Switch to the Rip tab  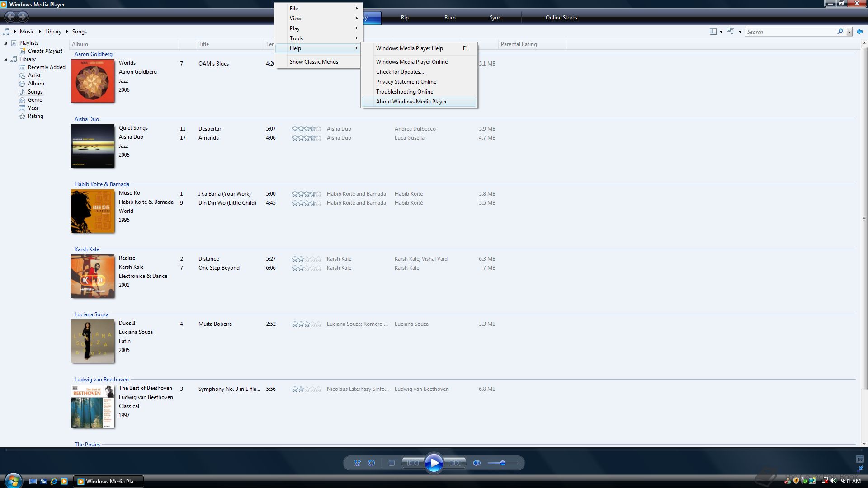pyautogui.click(x=405, y=18)
